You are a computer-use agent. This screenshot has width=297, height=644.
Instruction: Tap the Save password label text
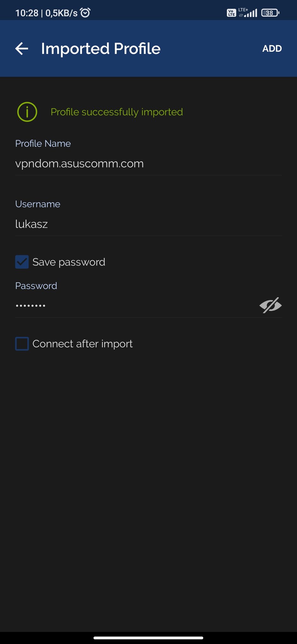pos(69,262)
